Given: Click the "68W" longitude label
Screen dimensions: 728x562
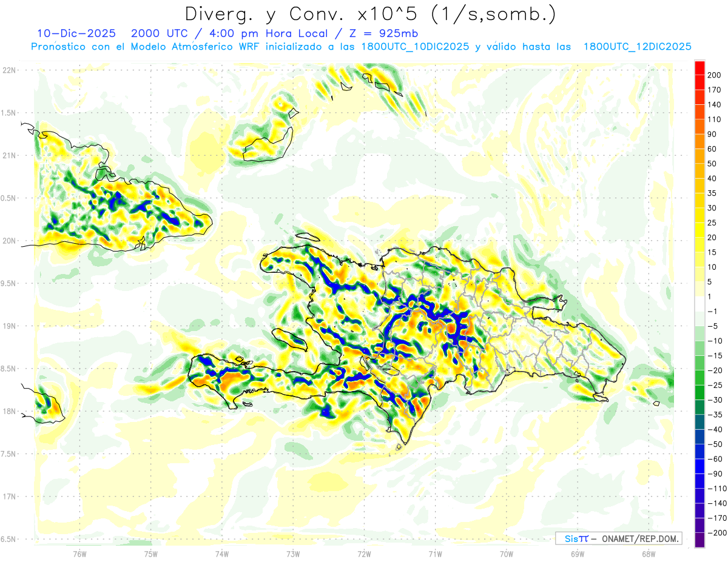Looking at the screenshot, I should point(649,554).
